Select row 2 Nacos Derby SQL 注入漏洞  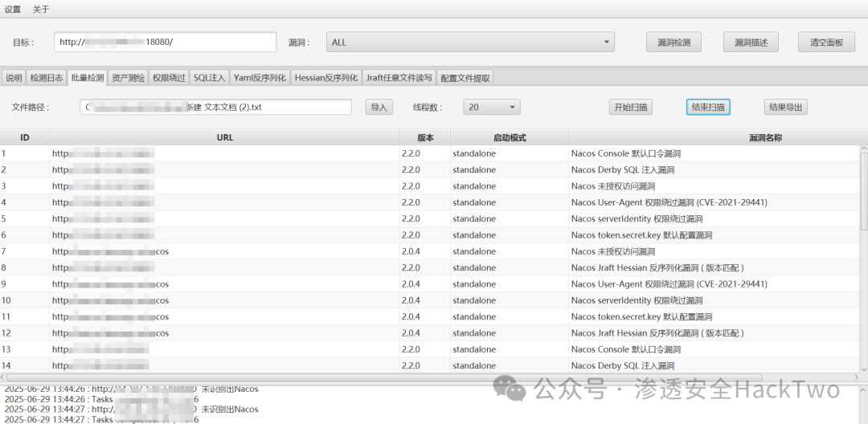pos(429,169)
